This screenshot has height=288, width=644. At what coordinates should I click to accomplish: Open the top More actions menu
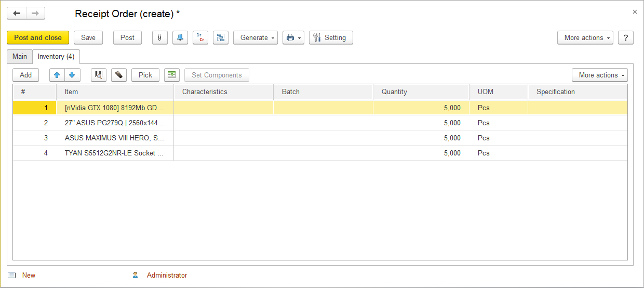click(x=585, y=38)
